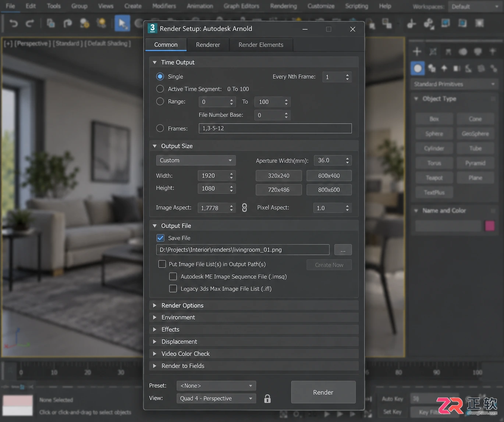Open the View dropdown Quad 4 - Perspective
This screenshot has width=504, height=422.
pos(216,398)
